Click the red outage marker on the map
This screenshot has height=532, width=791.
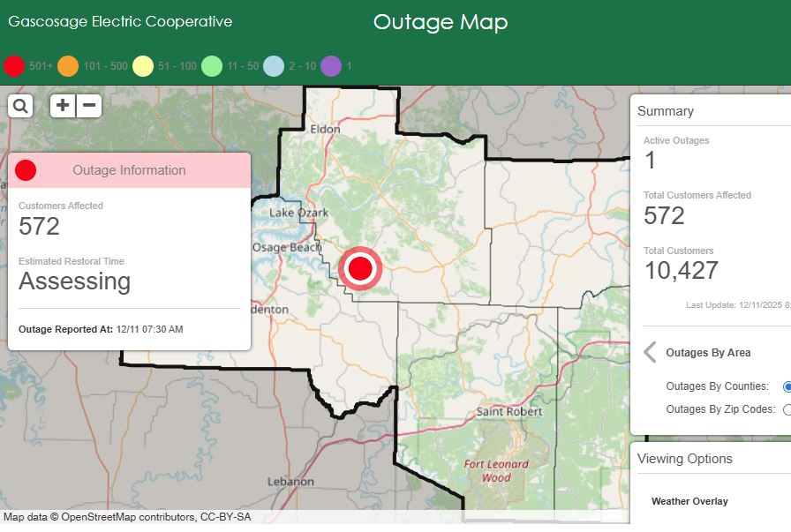pos(359,267)
